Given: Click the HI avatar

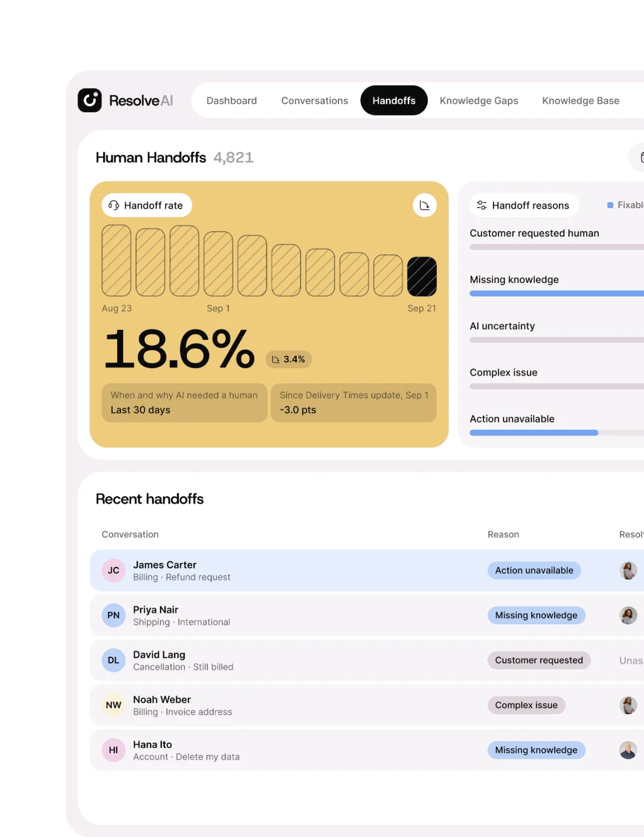Looking at the screenshot, I should (113, 750).
